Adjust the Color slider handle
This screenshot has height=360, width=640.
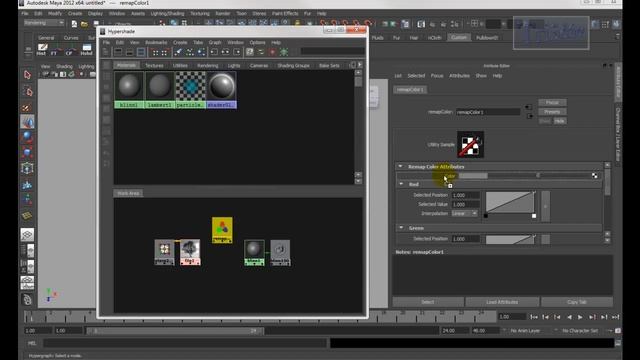click(x=538, y=176)
